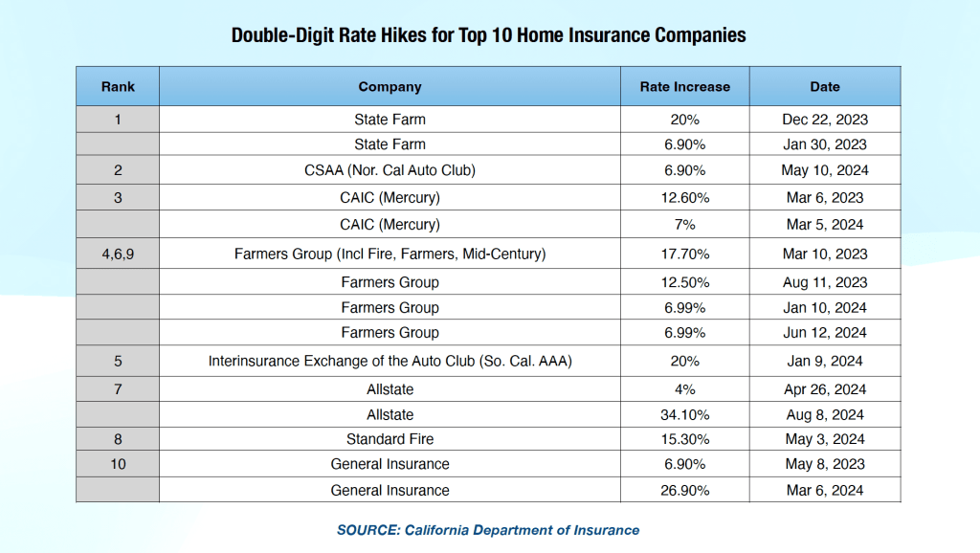
Task: Click the Company column header
Action: point(390,86)
